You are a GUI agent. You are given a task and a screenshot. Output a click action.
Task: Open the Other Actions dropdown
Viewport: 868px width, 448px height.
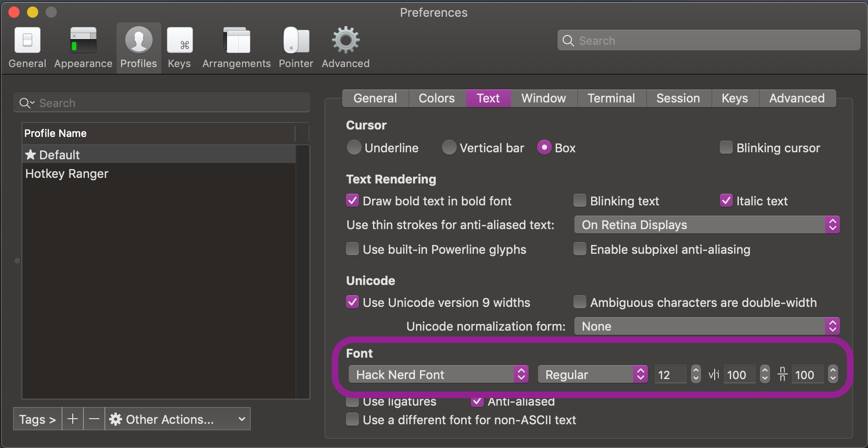point(178,419)
